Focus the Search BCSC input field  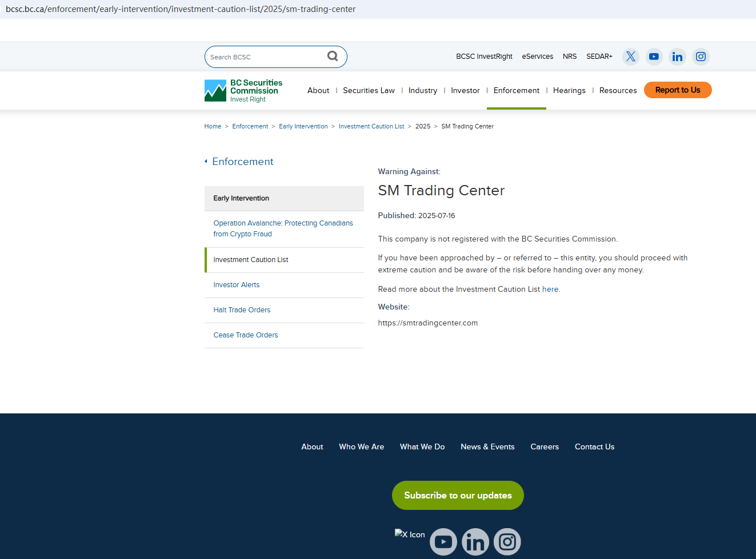point(265,57)
